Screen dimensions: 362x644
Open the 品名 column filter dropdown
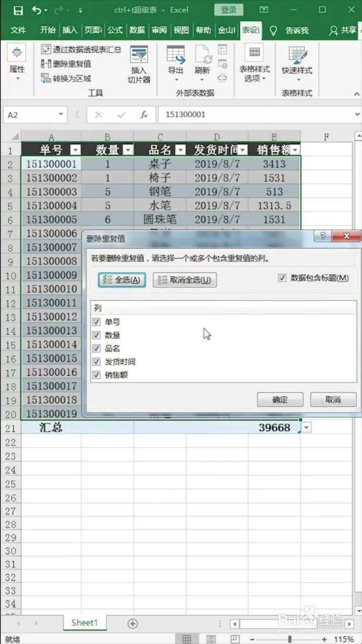[180, 150]
